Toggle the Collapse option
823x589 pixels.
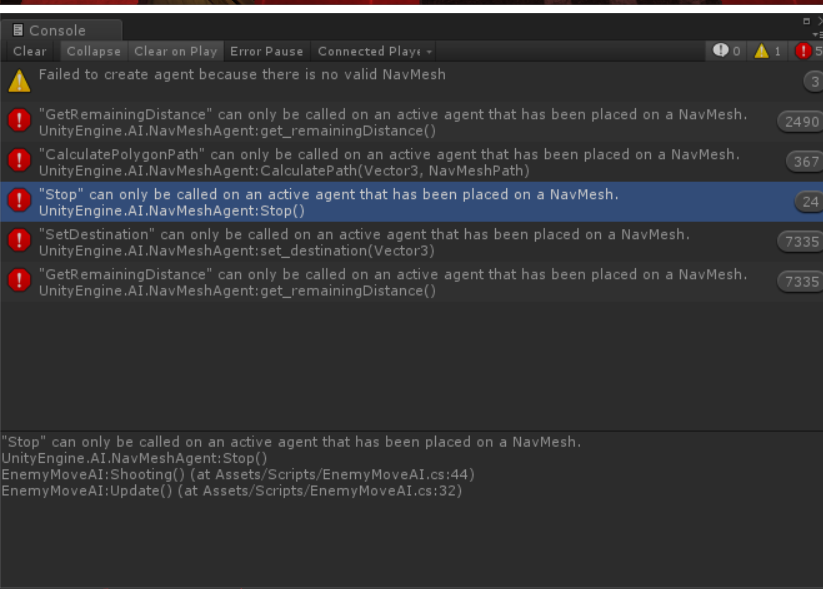tap(93, 51)
